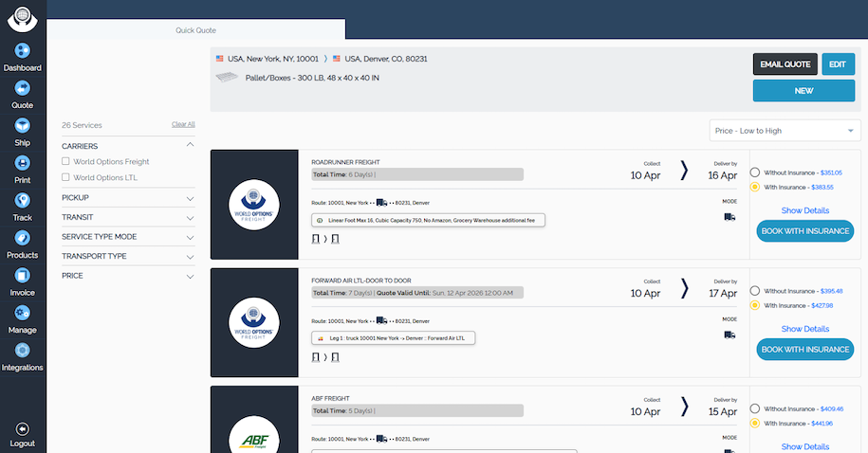Expand the Transit filter section
The width and height of the screenshot is (868, 453).
(x=128, y=217)
